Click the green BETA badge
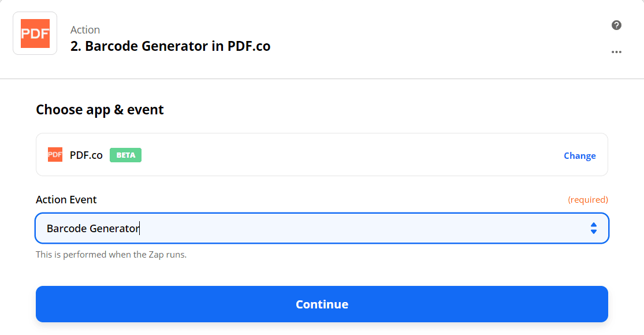The image size is (644, 335). pyautogui.click(x=125, y=155)
